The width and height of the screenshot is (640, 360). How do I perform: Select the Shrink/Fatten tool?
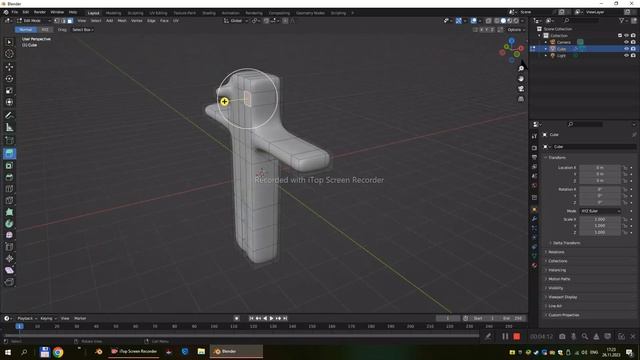click(x=9, y=258)
